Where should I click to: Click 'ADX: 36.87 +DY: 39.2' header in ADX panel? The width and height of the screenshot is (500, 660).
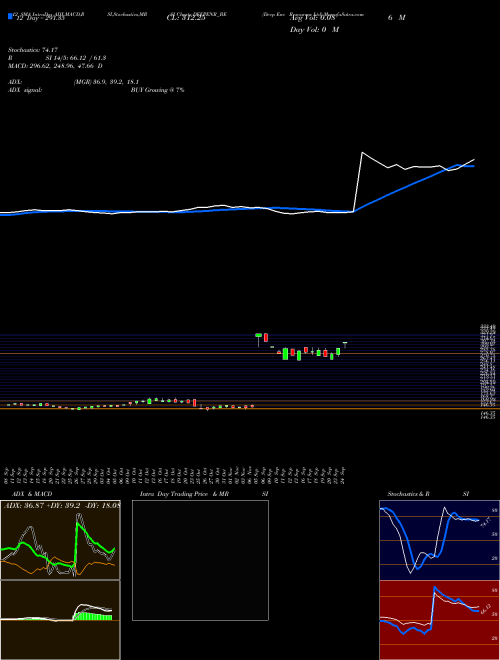(x=41, y=505)
